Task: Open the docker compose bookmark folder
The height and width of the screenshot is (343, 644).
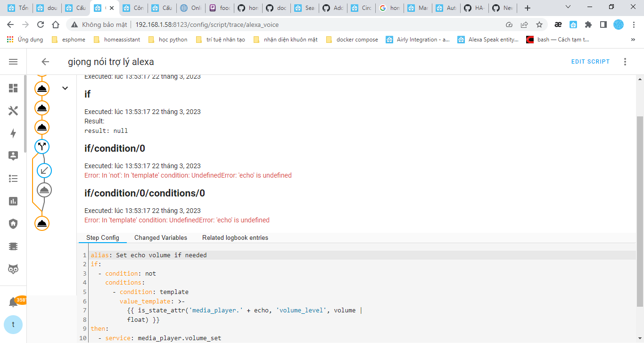Action: [352, 40]
